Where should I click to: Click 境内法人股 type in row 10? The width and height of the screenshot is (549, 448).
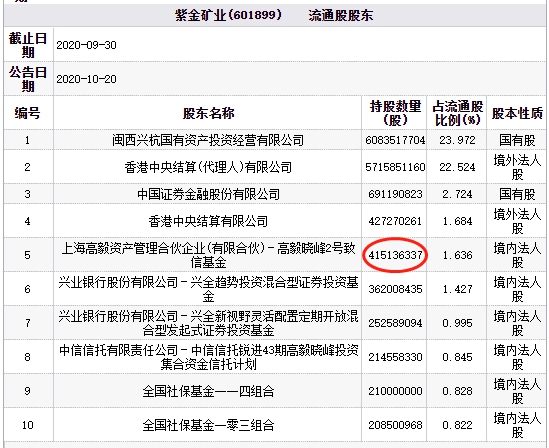(517, 425)
